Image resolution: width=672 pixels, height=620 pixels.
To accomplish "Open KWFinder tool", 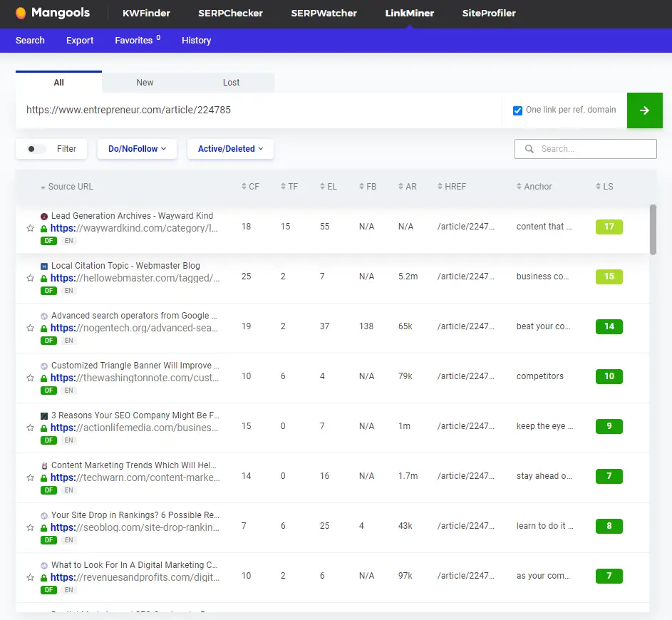I will point(146,14).
